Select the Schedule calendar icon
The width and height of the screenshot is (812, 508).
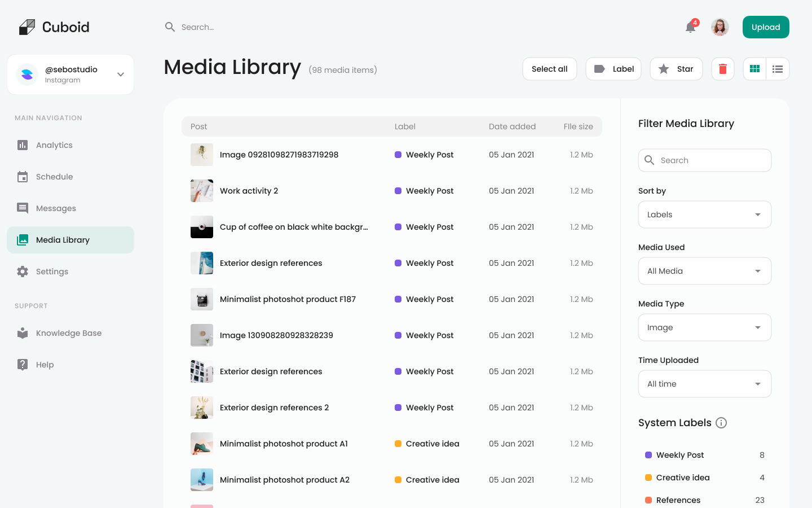coord(23,177)
